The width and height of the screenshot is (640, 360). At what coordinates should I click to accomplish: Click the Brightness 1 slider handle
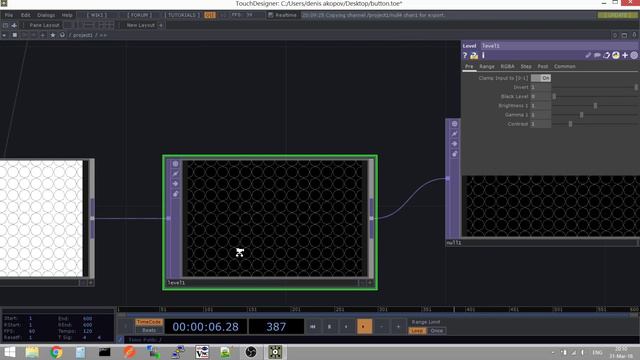click(x=596, y=106)
